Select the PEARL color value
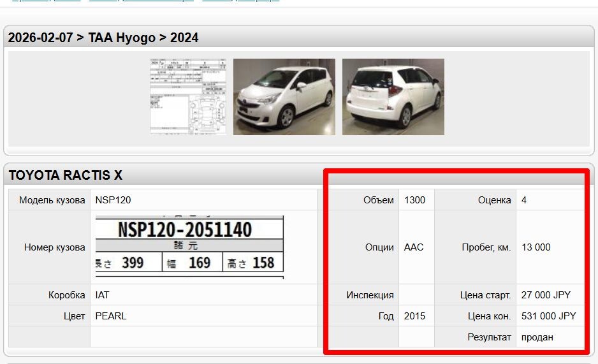Viewport: 598px width, 364px height. (x=111, y=316)
